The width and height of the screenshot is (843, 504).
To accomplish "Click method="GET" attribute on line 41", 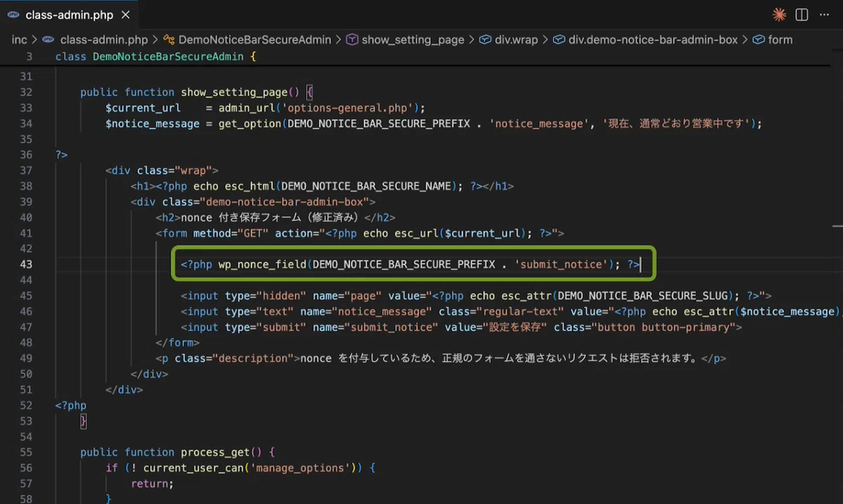I will click(230, 233).
